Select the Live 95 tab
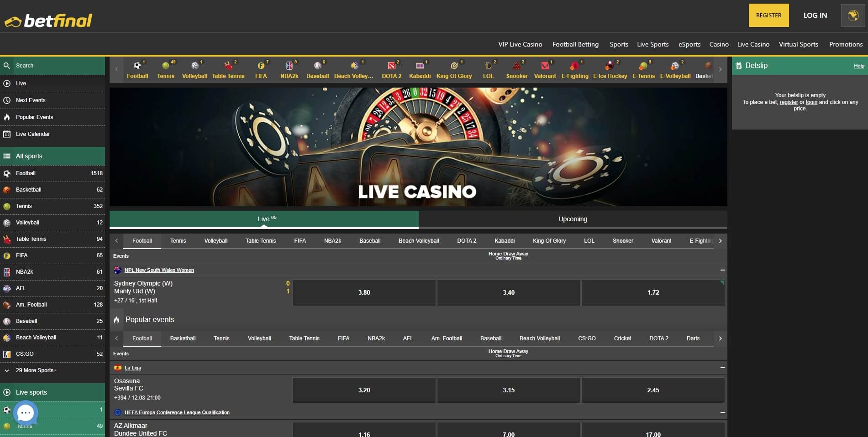The height and width of the screenshot is (437, 868). [x=264, y=219]
